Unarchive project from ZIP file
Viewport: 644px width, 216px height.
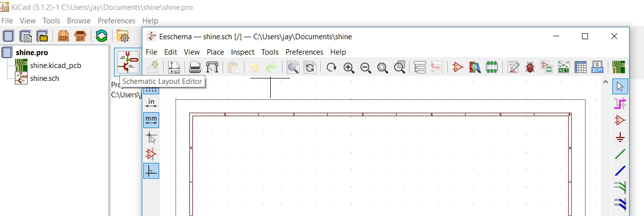coord(80,36)
